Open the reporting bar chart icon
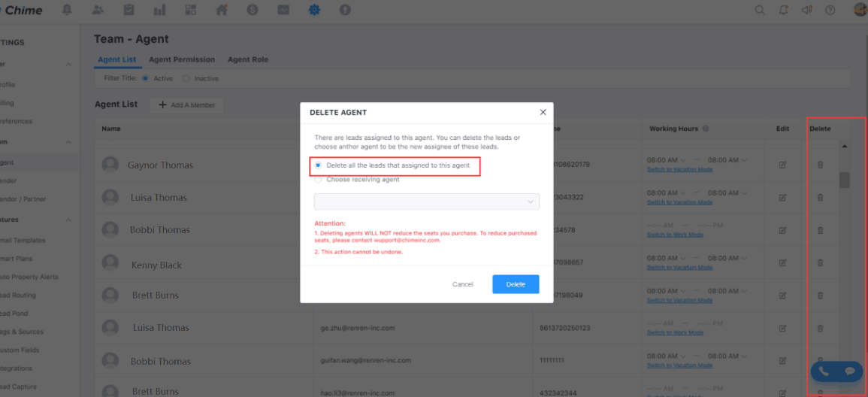 159,10
